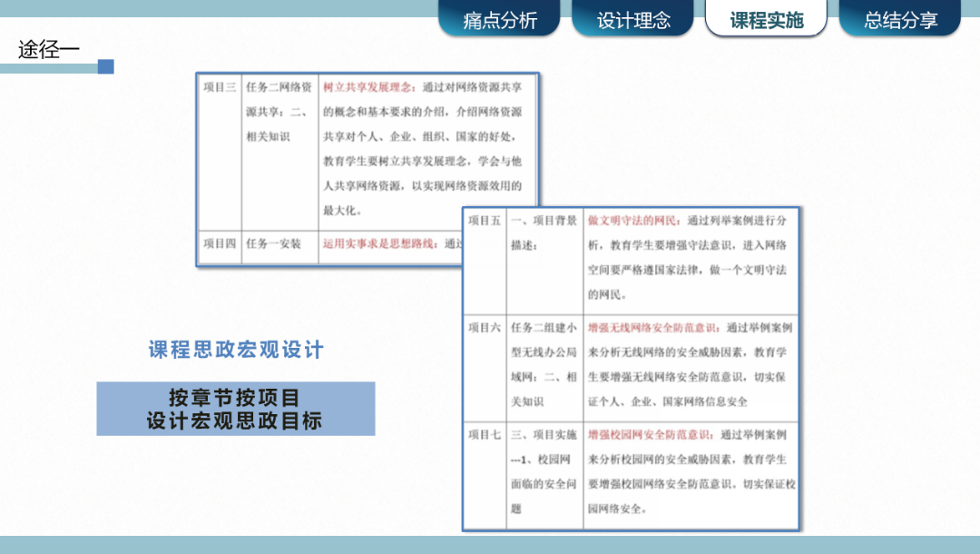Switch to the 设计理念 tab
This screenshot has width=980, height=554.
tap(632, 18)
